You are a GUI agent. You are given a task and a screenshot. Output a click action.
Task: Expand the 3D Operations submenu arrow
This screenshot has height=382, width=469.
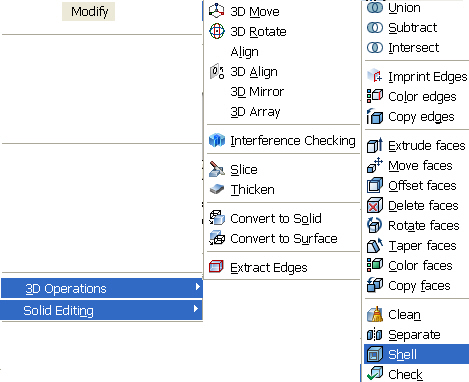(x=198, y=287)
